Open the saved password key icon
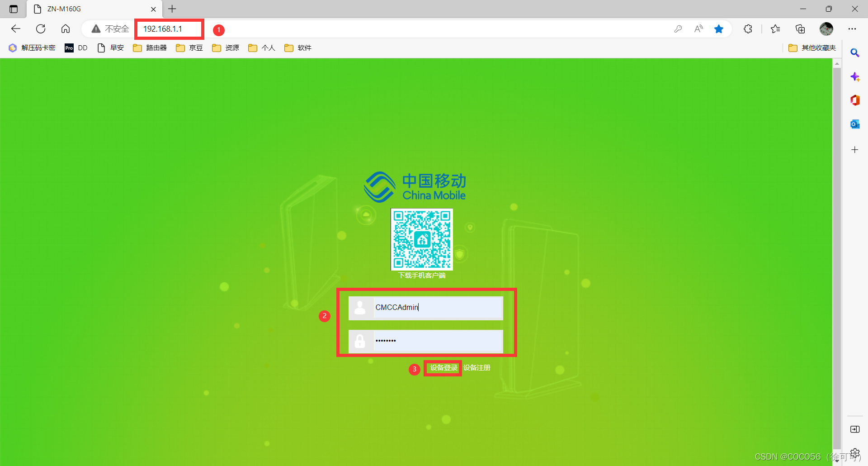This screenshot has width=868, height=466. click(x=678, y=29)
